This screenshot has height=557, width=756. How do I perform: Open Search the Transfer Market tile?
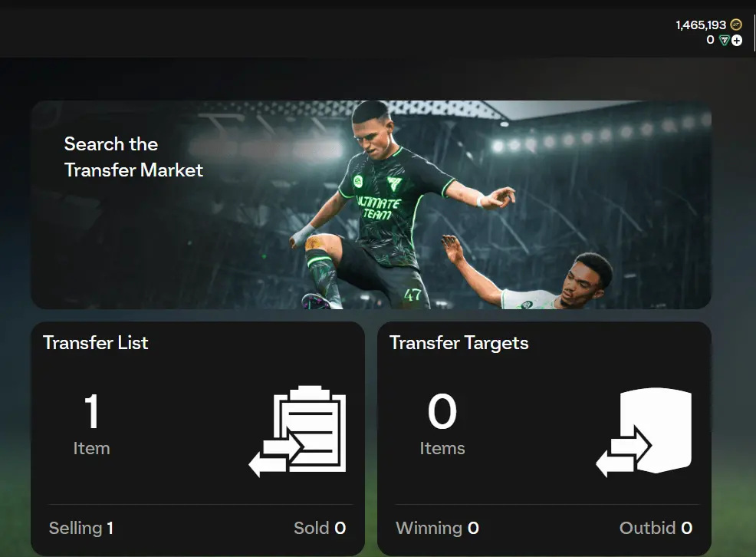tap(371, 205)
